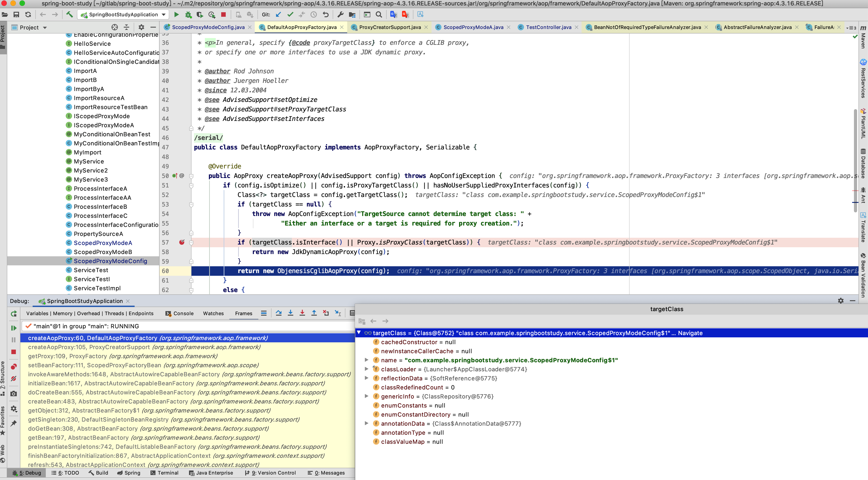Switch to ProxyCreatorSupport.java editor tab
The width and height of the screenshot is (868, 480).
click(390, 27)
